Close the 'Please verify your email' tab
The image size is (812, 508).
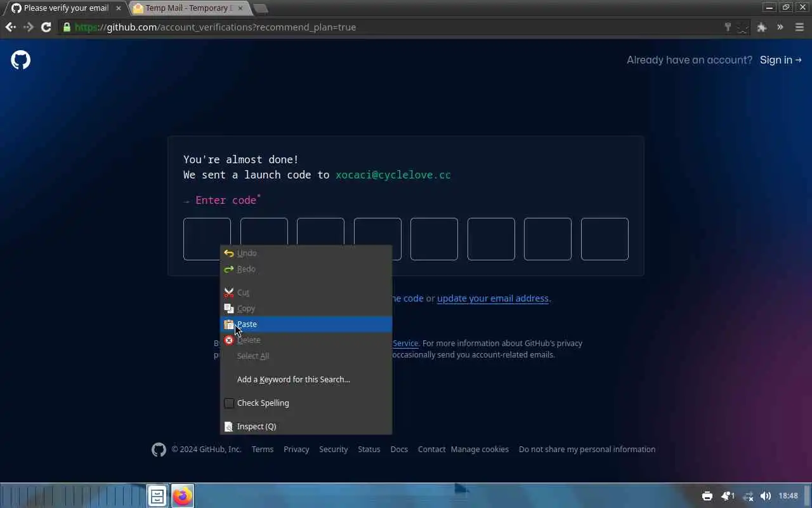tap(118, 8)
